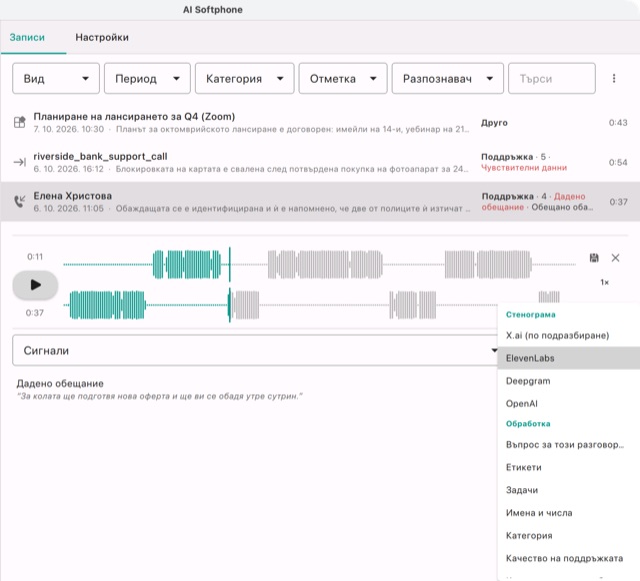Choose ElevenLabs transcriber
This screenshot has width=640, height=581.
tap(569, 358)
